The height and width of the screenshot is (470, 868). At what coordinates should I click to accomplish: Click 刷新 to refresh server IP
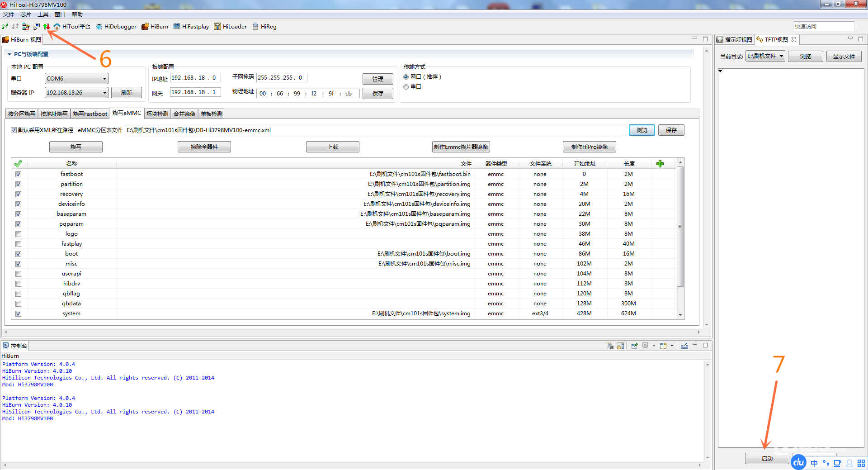pyautogui.click(x=127, y=93)
